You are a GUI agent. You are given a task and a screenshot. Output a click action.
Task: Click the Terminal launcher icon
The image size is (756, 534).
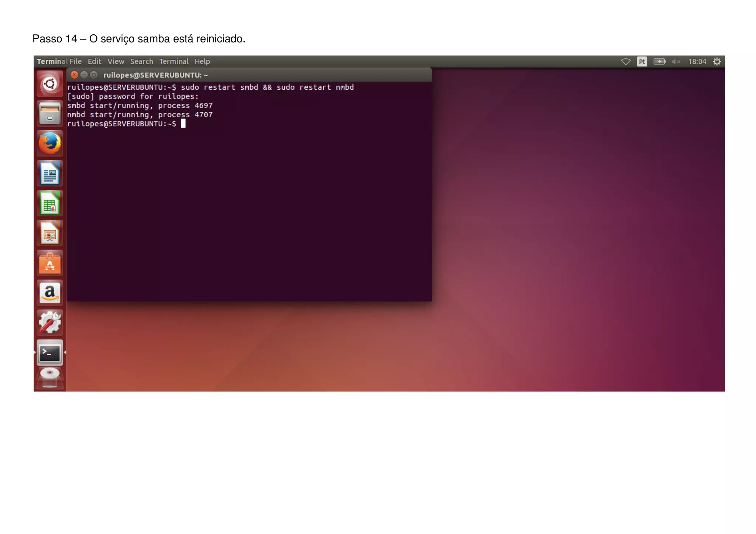tap(50, 353)
